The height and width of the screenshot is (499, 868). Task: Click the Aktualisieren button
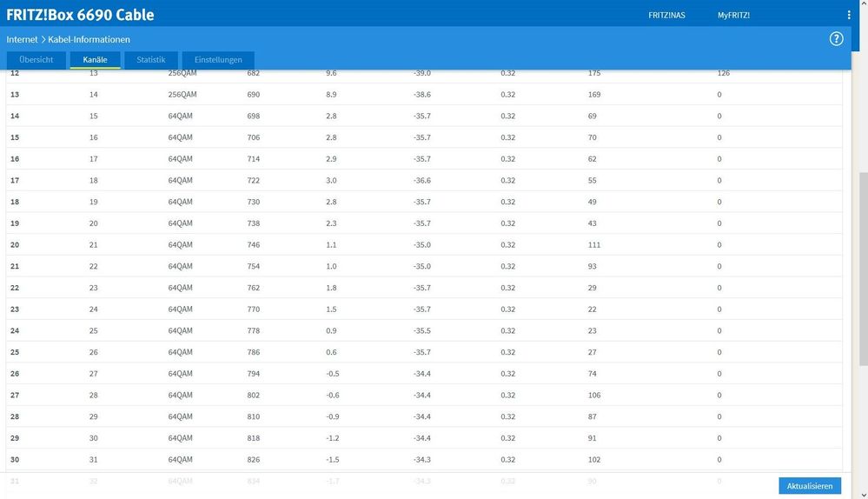coord(809,486)
